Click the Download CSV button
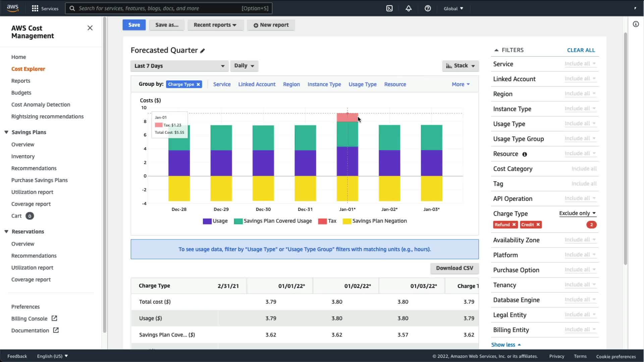 454,268
